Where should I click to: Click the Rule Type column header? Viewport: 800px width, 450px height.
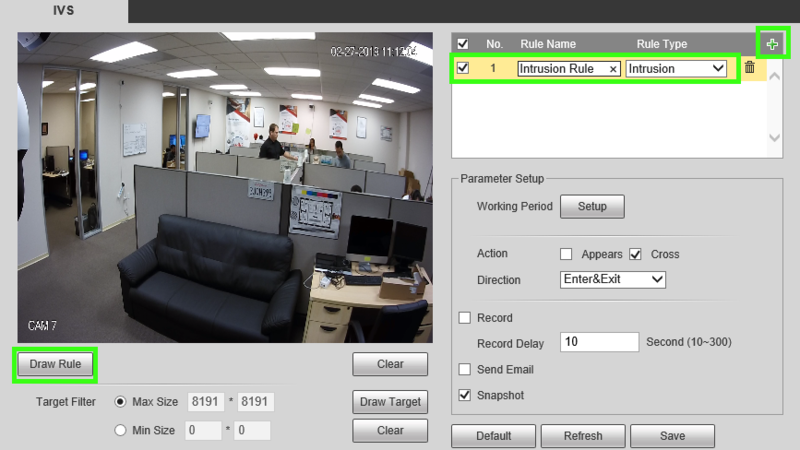click(662, 44)
